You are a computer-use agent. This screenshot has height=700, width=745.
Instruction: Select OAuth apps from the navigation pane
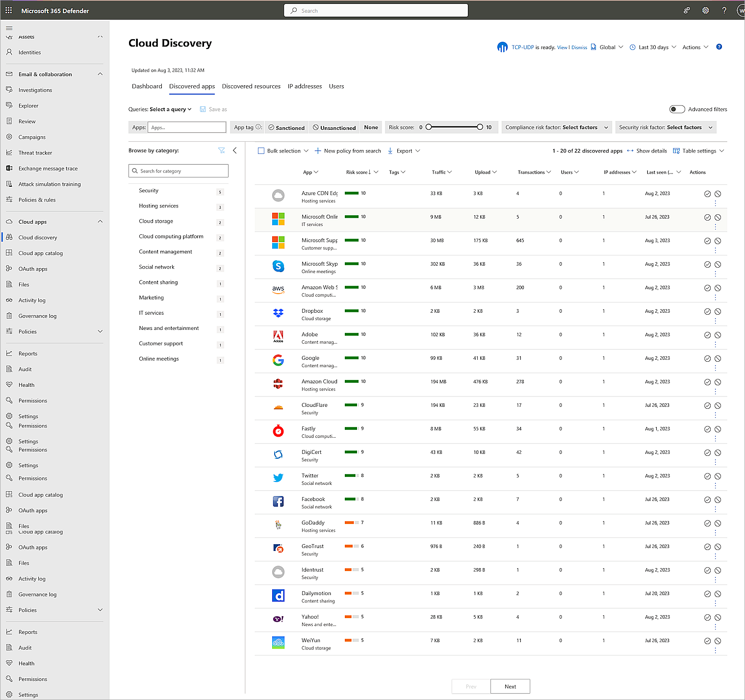point(32,269)
